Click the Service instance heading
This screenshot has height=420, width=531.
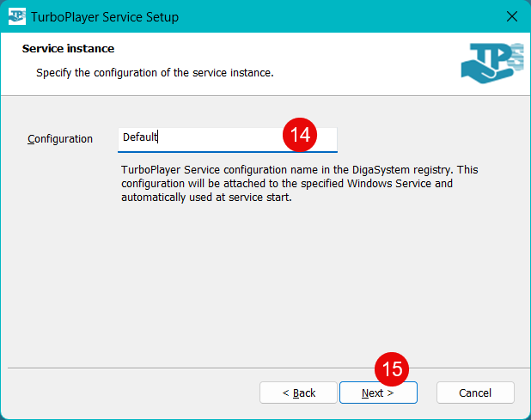tap(68, 49)
